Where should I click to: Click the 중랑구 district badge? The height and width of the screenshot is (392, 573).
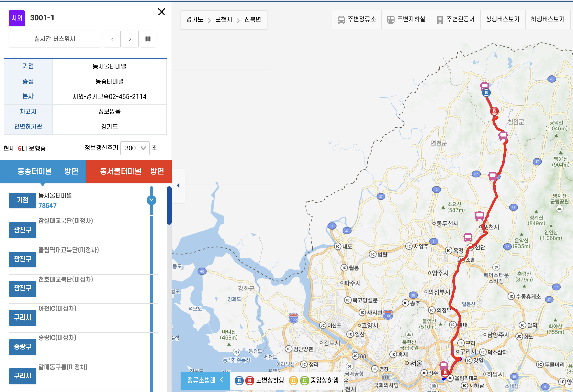tap(23, 347)
